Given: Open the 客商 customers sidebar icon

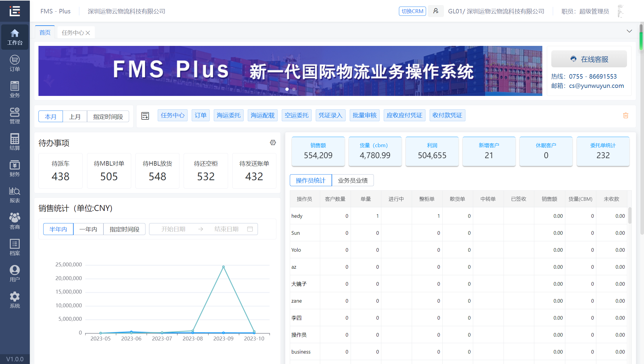Looking at the screenshot, I should tap(15, 221).
